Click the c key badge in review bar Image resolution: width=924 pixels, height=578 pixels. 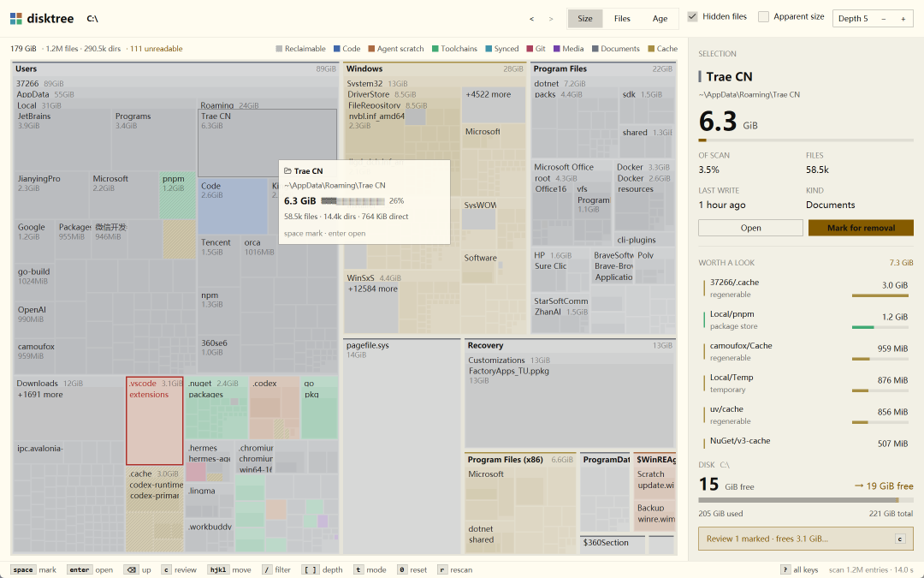click(x=900, y=539)
